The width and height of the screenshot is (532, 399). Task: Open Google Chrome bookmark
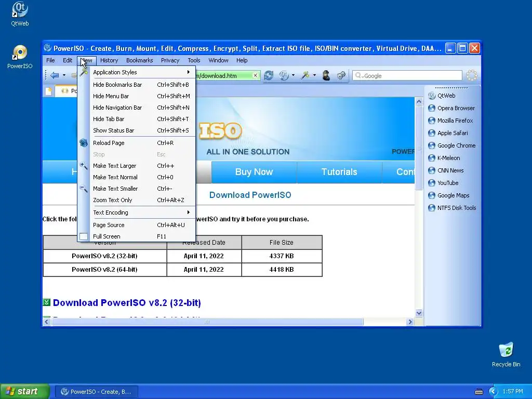tap(451, 145)
